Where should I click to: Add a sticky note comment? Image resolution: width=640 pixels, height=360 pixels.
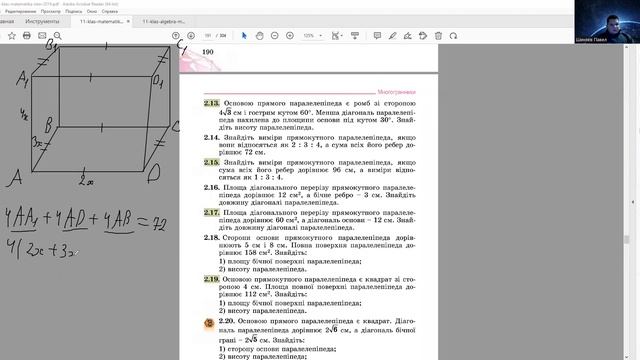point(377,36)
